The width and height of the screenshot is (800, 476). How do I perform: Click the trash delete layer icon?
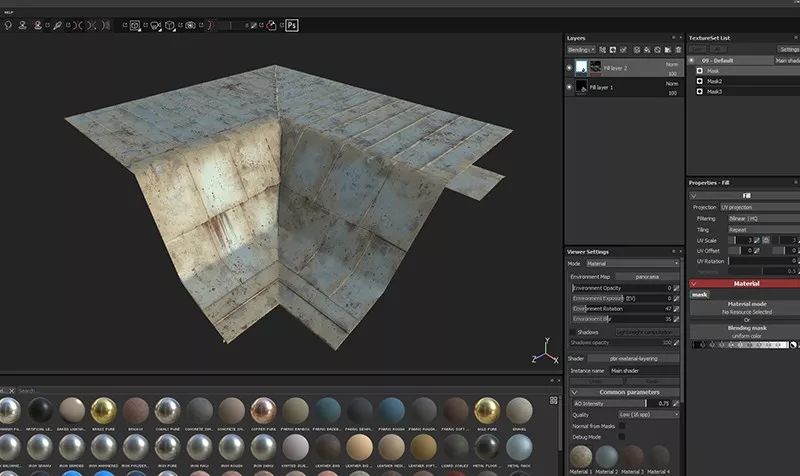(x=678, y=49)
